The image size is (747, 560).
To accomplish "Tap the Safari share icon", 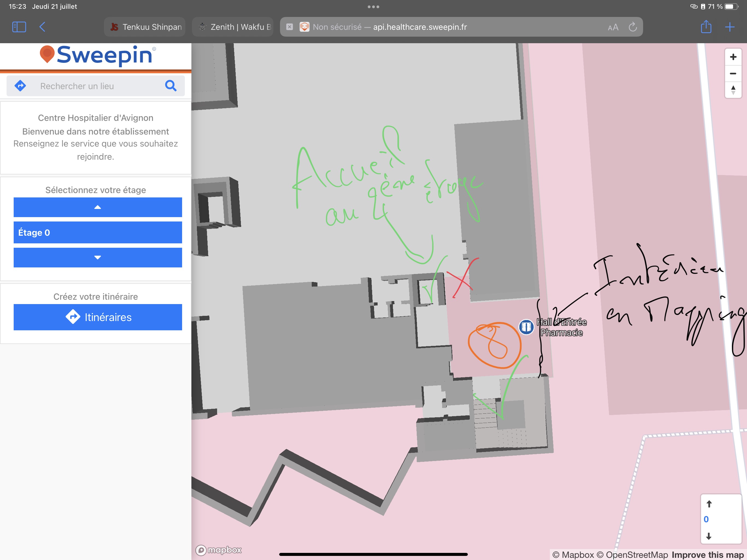I will point(706,27).
